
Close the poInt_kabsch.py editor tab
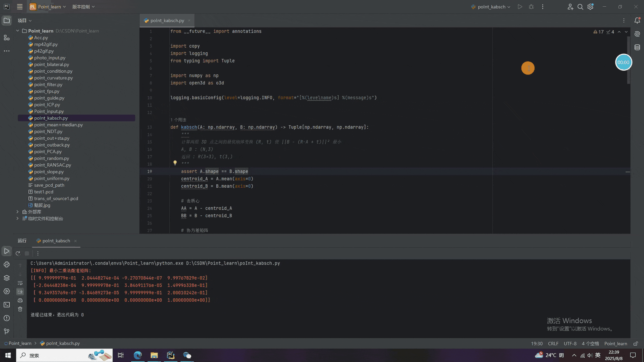coord(189,21)
